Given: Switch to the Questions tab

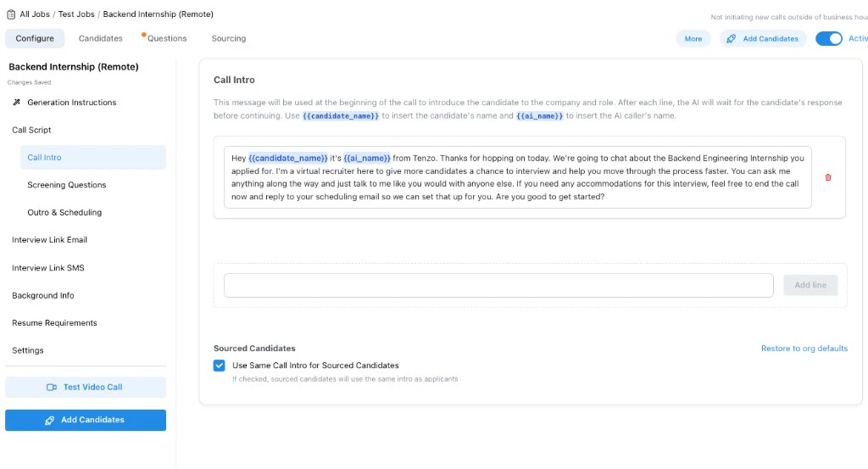Looking at the screenshot, I should tap(167, 38).
